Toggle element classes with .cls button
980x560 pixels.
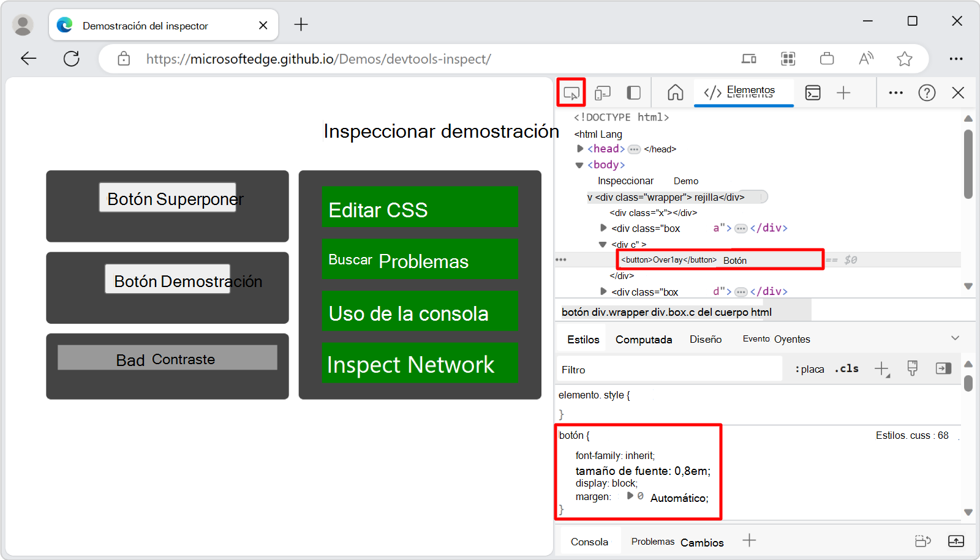846,368
